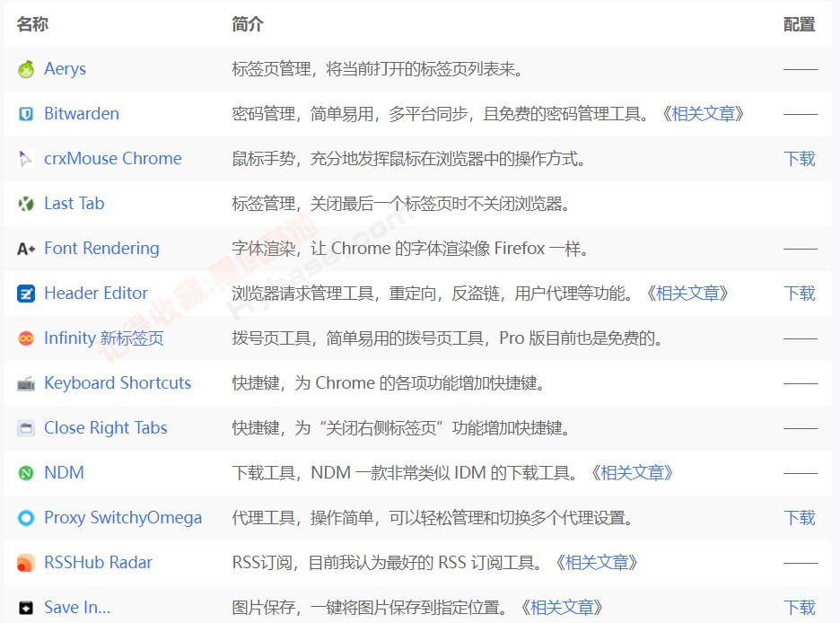The width and height of the screenshot is (840, 623).
Task: Open 相关文章 link in Header Editor row
Action: click(x=687, y=294)
